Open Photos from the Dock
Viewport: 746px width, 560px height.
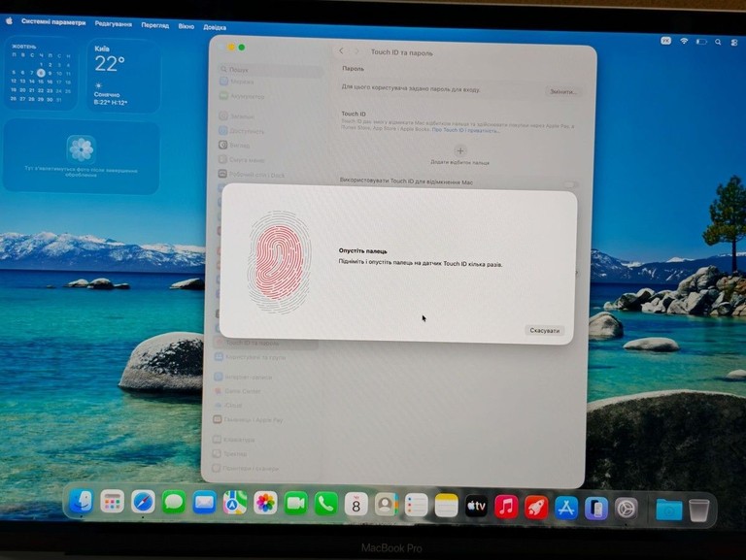[x=265, y=504]
